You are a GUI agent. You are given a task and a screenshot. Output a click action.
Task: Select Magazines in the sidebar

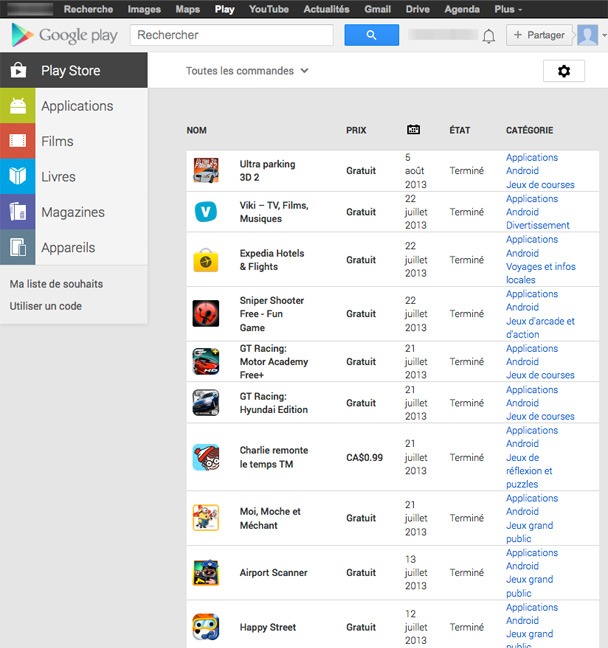(73, 212)
